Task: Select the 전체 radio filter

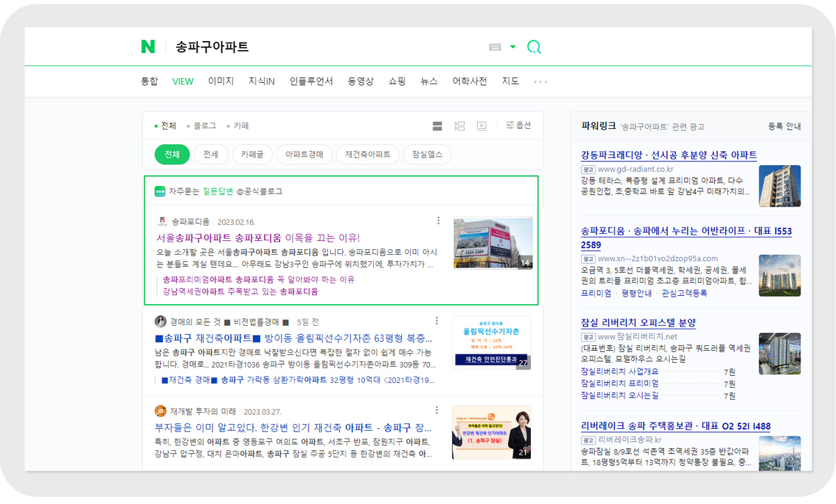Action: click(166, 126)
